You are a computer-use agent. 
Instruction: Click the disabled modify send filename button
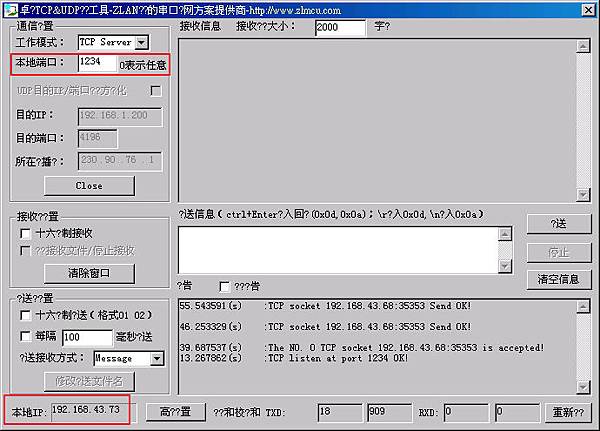(x=89, y=382)
